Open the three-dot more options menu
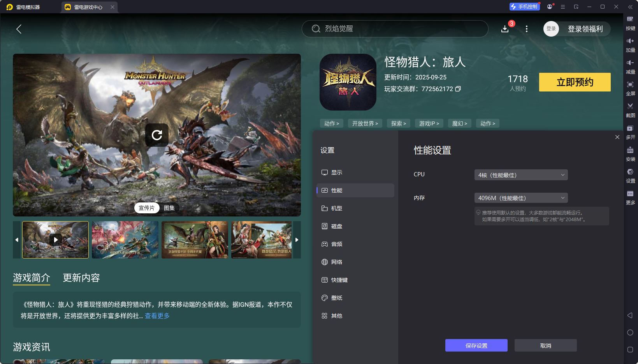Screen dimensions: 638x364 click(x=527, y=29)
